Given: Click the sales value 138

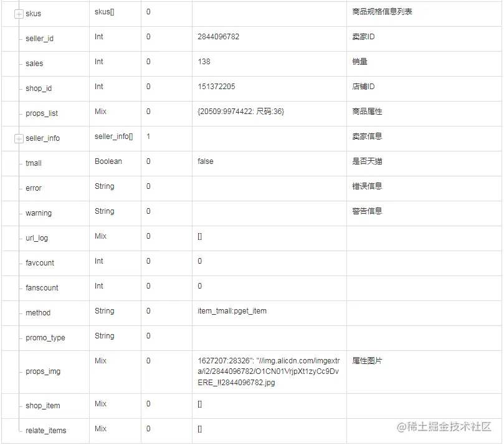Looking at the screenshot, I should (x=204, y=62).
